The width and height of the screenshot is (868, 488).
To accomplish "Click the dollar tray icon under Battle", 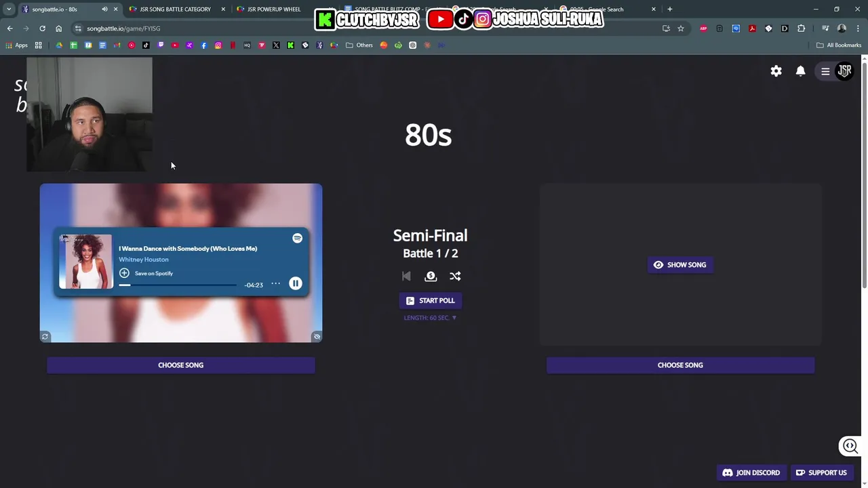I will pos(431,276).
